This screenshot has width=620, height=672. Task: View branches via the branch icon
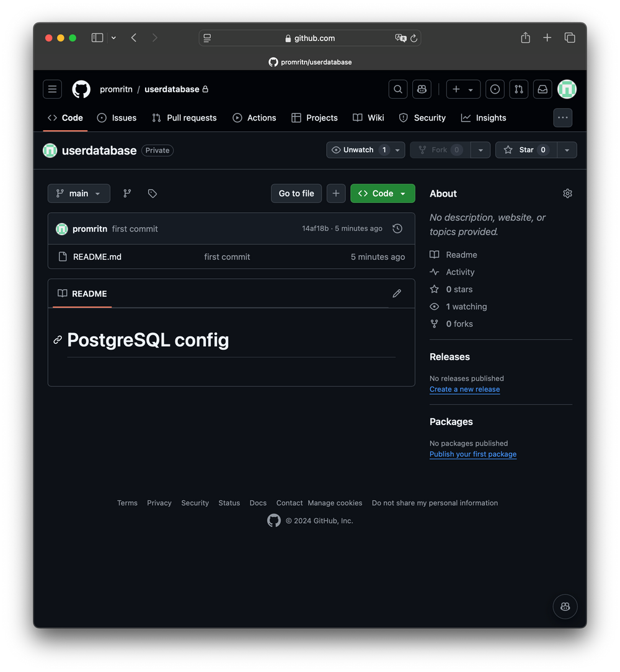127,194
